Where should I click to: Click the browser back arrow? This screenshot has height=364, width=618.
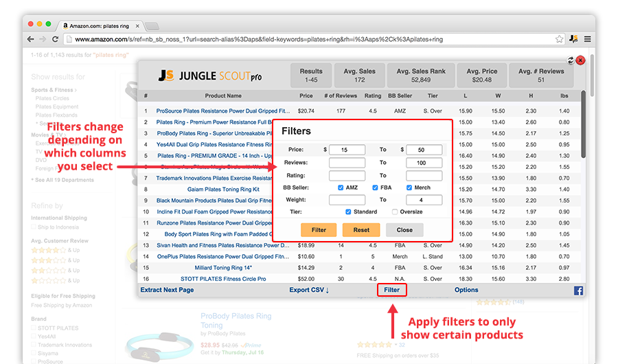(x=31, y=39)
